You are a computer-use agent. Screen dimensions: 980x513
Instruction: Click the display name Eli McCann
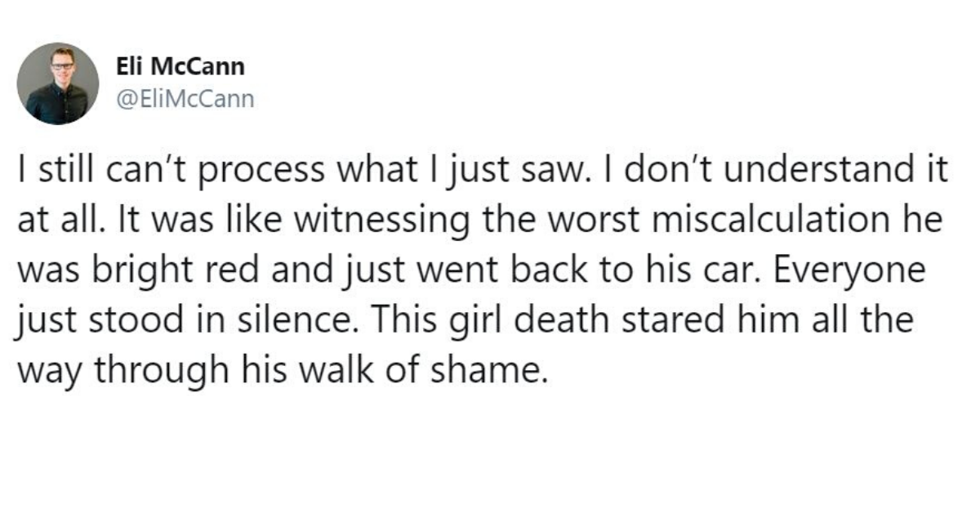pyautogui.click(x=181, y=68)
